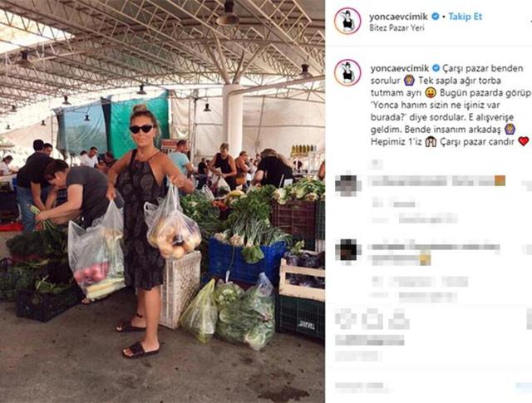
Task: Click the comment bubble icon
Action: click(x=372, y=319)
